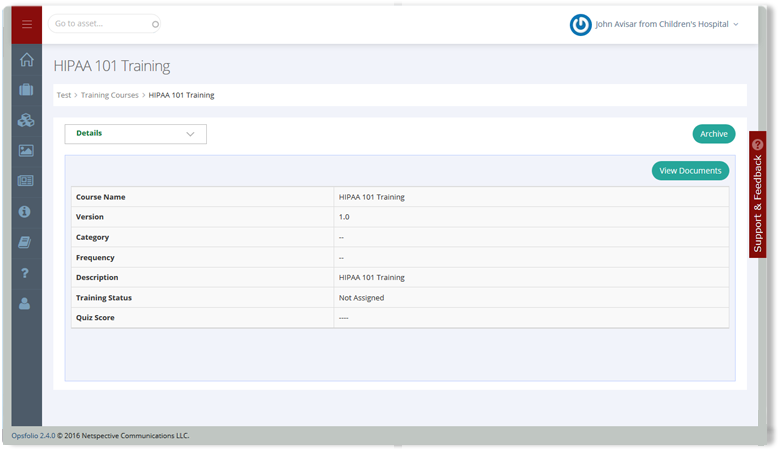Open the briefcase icon in the sidebar
The image size is (780, 450).
pos(26,90)
